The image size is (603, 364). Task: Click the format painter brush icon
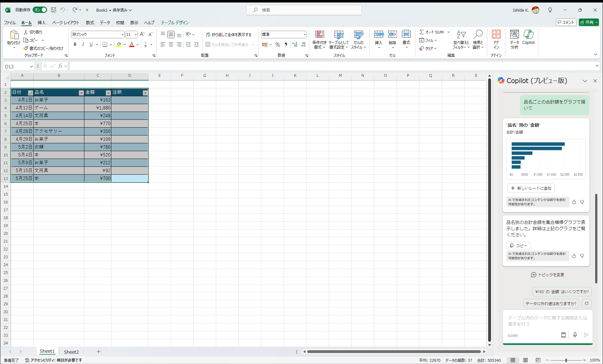tap(26, 48)
